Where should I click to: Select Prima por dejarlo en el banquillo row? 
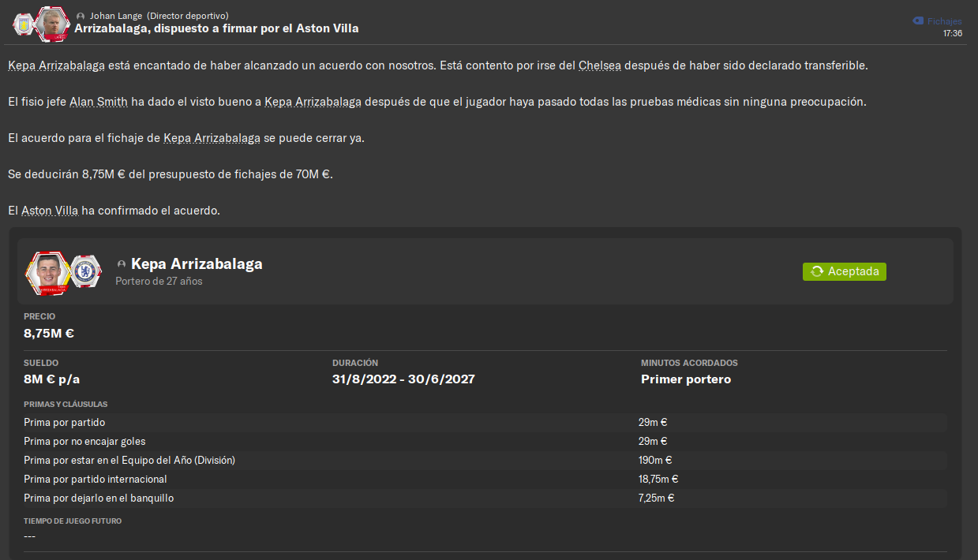pos(485,498)
